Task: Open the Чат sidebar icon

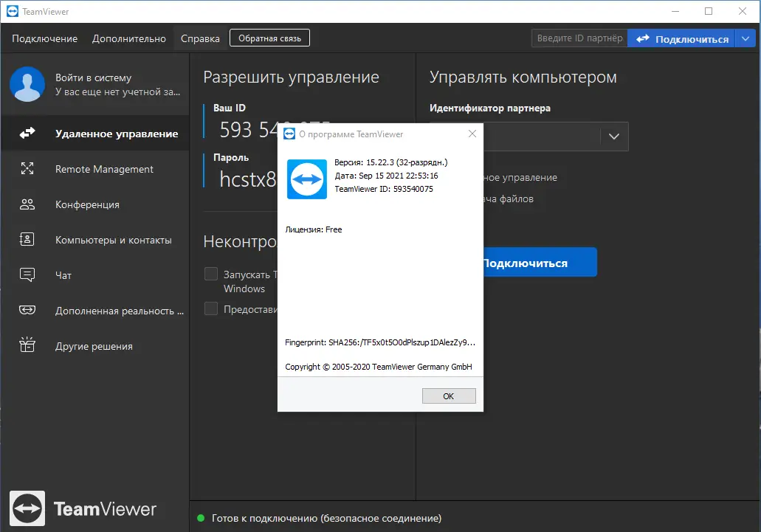Action: click(27, 274)
